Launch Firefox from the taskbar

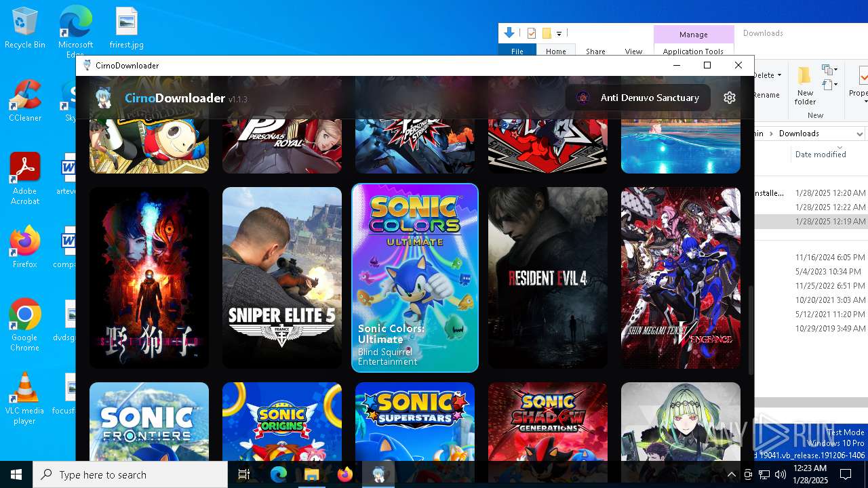click(345, 474)
